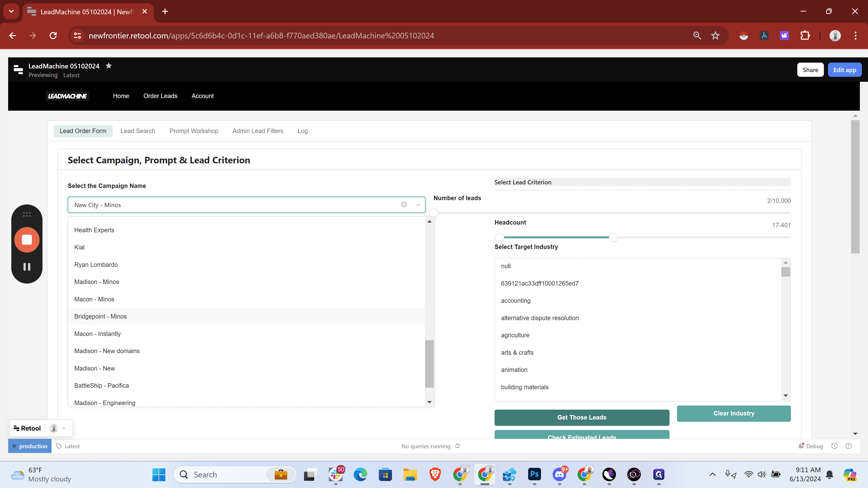Open Photoshop from the taskbar
This screenshot has height=488, width=868.
tap(534, 474)
